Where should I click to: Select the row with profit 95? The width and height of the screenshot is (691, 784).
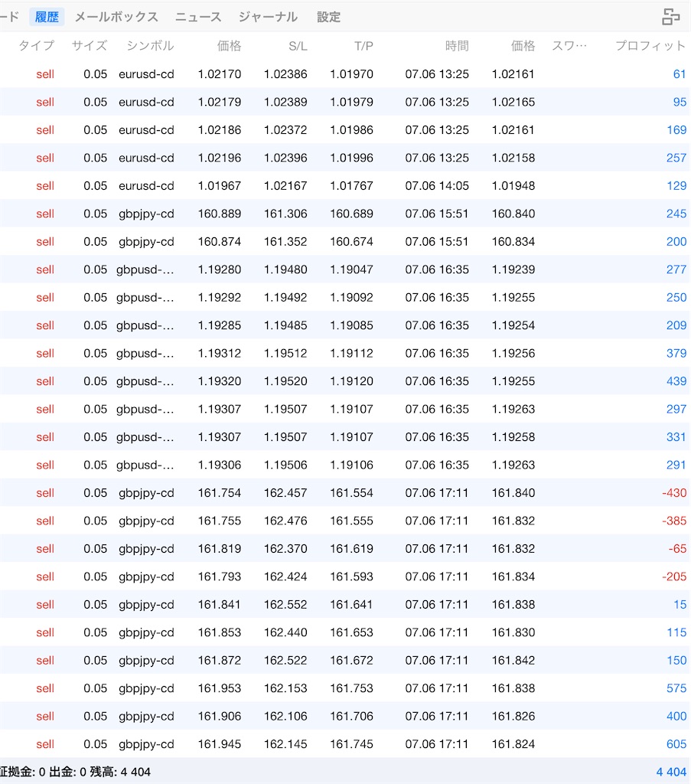pyautogui.click(x=345, y=102)
